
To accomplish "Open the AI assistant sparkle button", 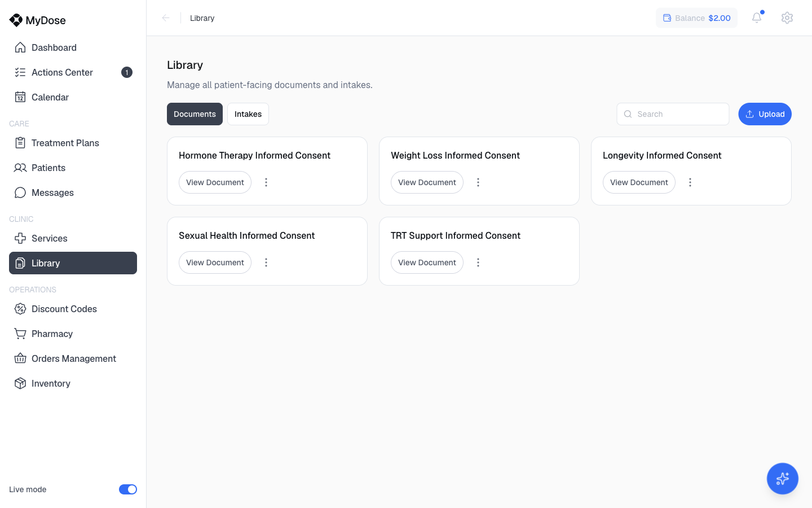I will pos(782,479).
